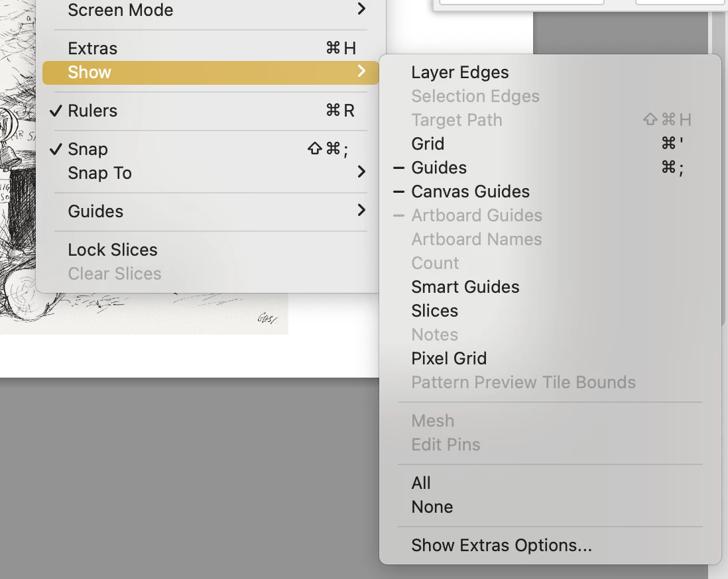Click Lock Slices menu entry

(x=113, y=250)
